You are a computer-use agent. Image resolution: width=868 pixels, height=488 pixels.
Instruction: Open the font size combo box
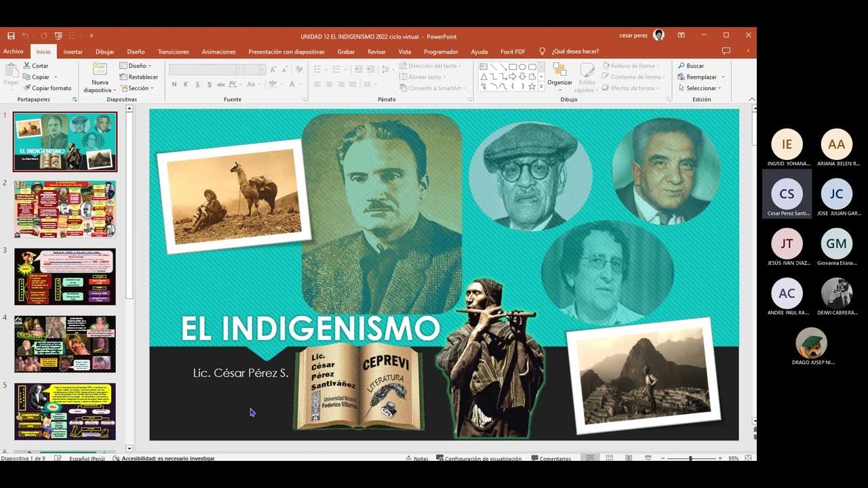254,69
